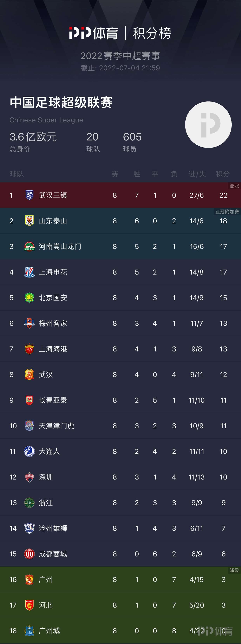
Task: Click the Dalian Pro (大连人) team crest
Action: [x=29, y=451]
